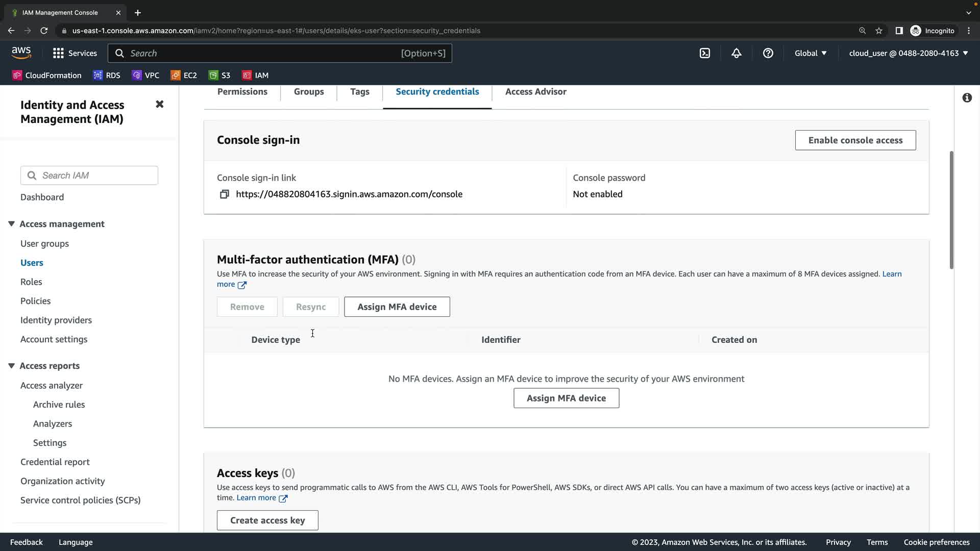Open the Global region dropdown
Image resolution: width=980 pixels, height=551 pixels.
[x=810, y=53]
